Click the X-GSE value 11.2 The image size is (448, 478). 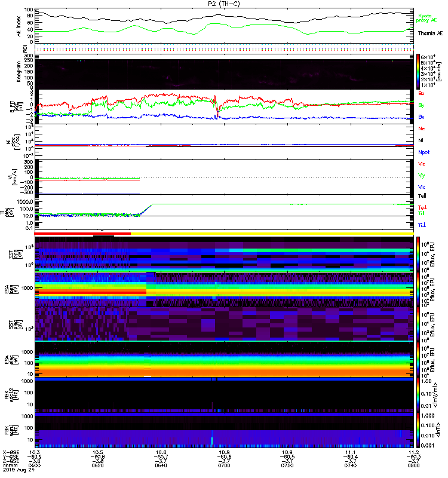pos(413,452)
